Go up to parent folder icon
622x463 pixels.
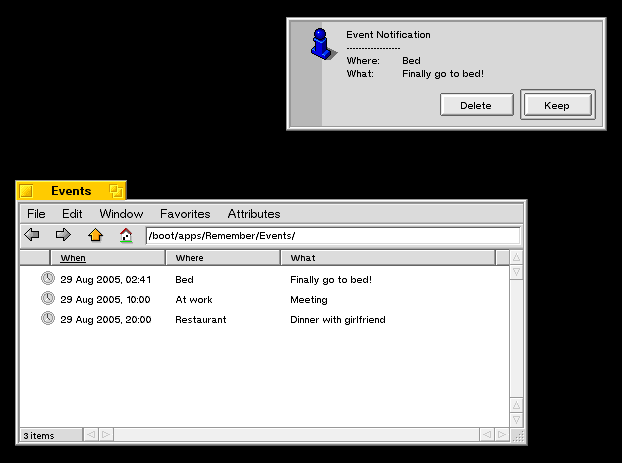tap(95, 235)
